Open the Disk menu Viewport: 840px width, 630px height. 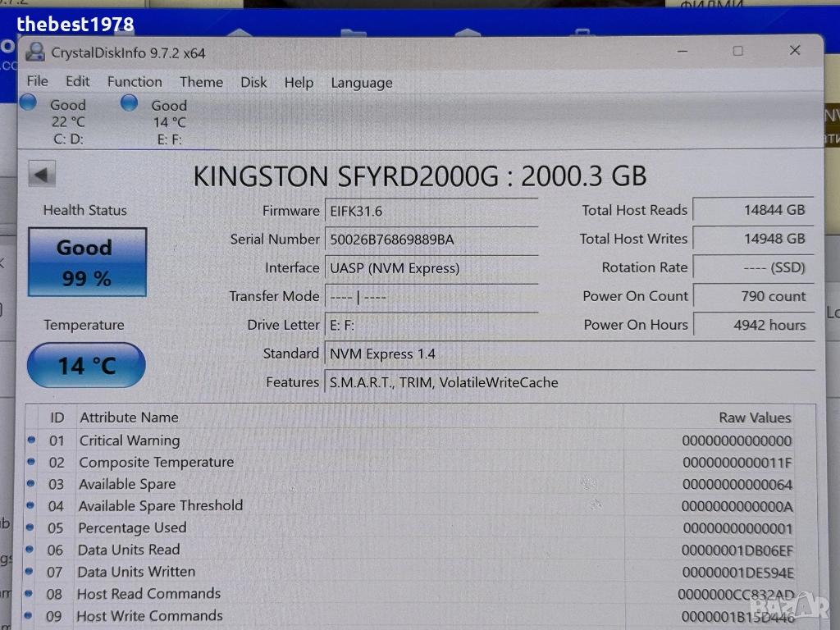(253, 82)
